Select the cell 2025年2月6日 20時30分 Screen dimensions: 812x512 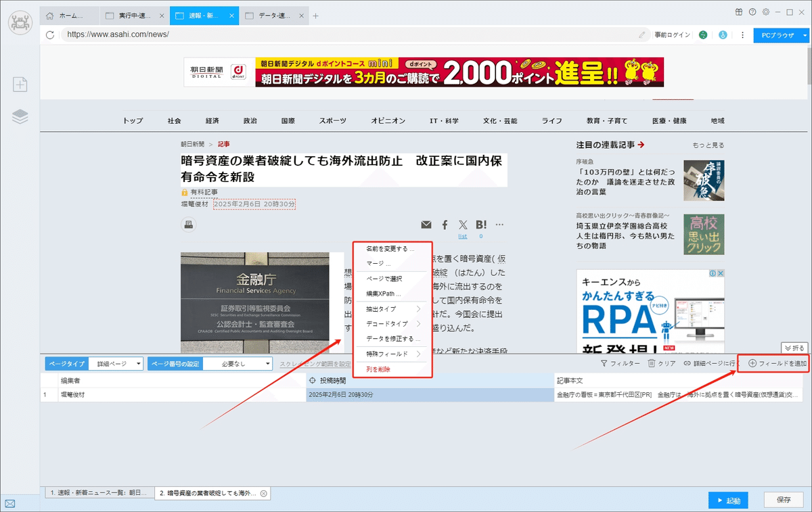tap(430, 394)
